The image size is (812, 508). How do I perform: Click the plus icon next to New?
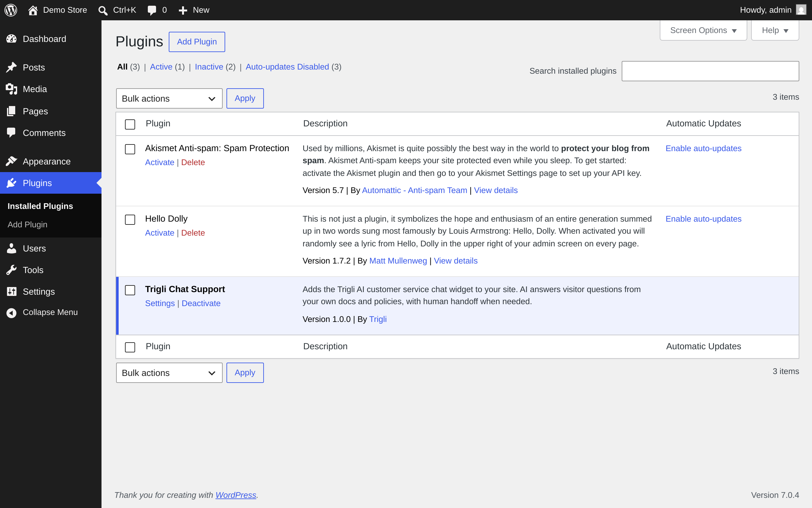click(x=182, y=10)
